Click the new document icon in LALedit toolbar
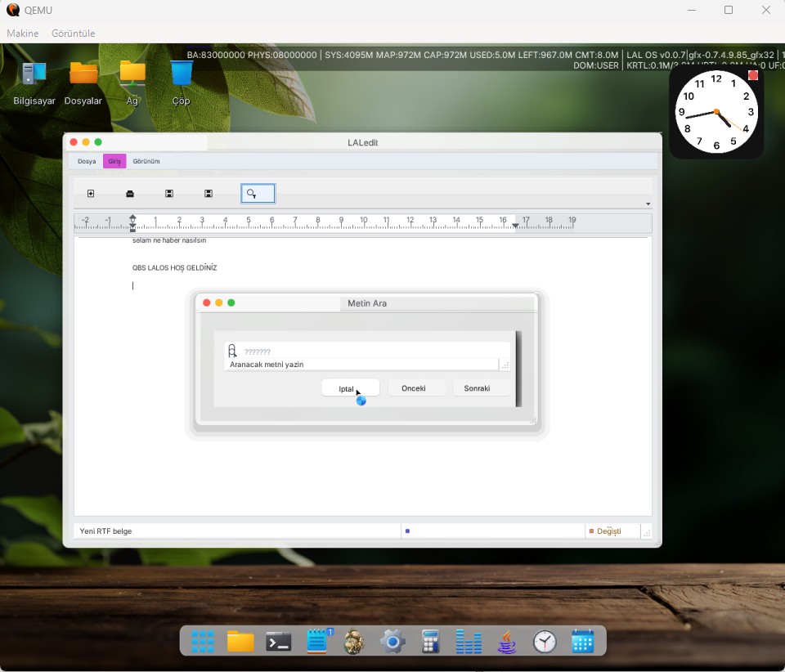The height and width of the screenshot is (672, 785). [91, 194]
